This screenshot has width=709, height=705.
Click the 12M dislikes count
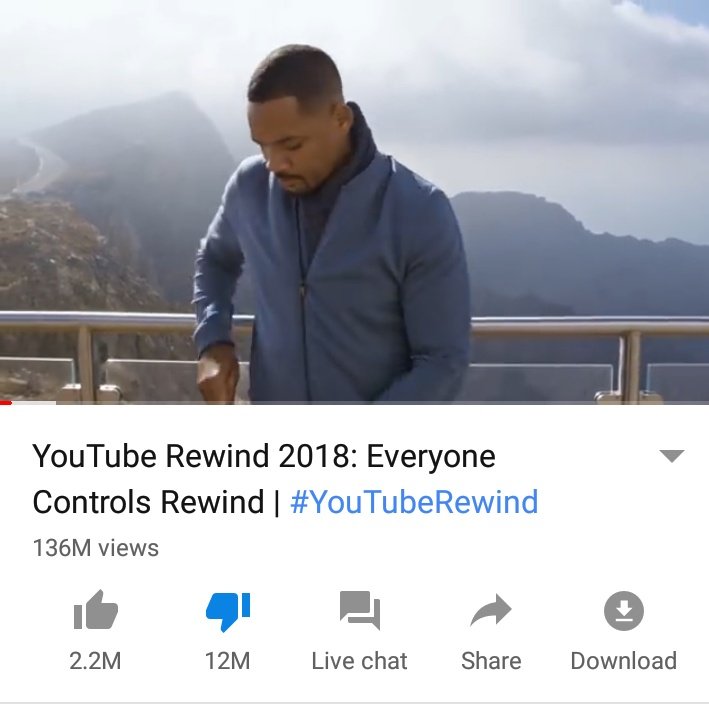(227, 661)
